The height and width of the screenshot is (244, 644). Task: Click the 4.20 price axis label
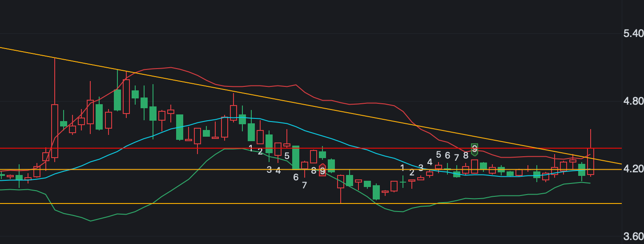(x=633, y=169)
